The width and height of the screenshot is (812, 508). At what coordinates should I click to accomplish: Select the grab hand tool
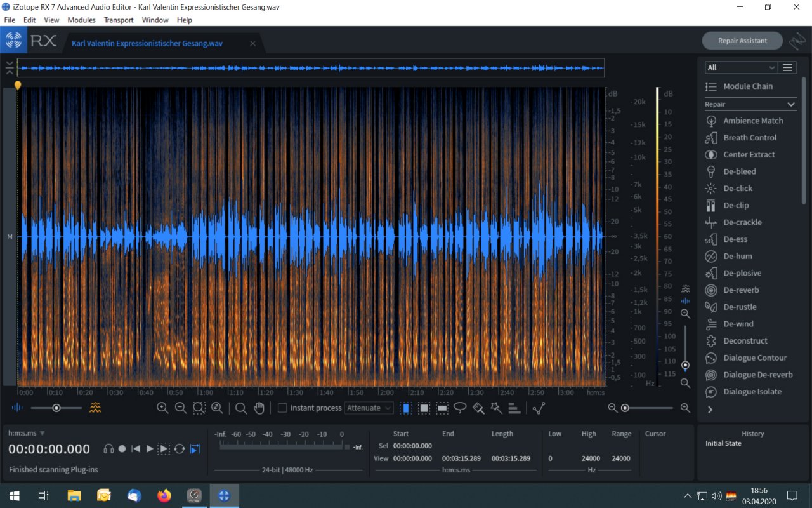(259, 408)
